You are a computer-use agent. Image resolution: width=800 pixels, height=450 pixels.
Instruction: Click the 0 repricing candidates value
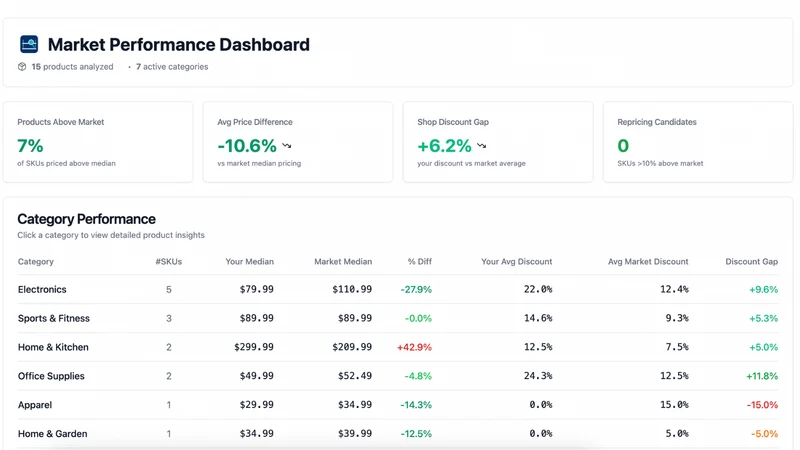623,146
